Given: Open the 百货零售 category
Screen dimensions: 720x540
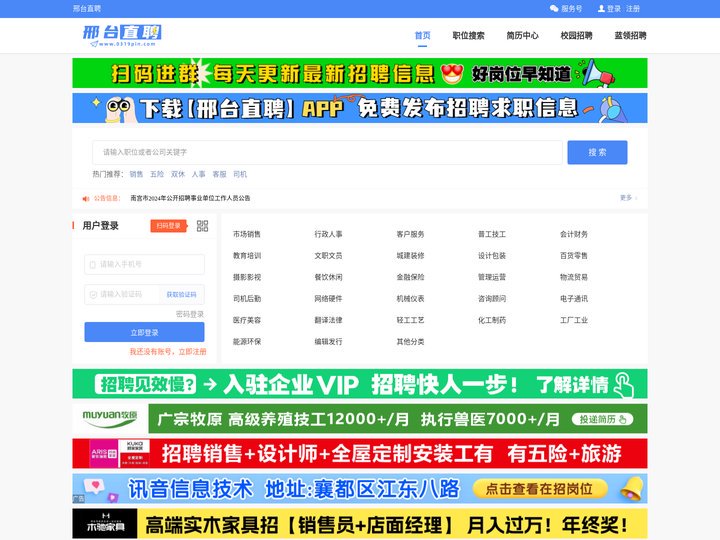Looking at the screenshot, I should point(574,256).
